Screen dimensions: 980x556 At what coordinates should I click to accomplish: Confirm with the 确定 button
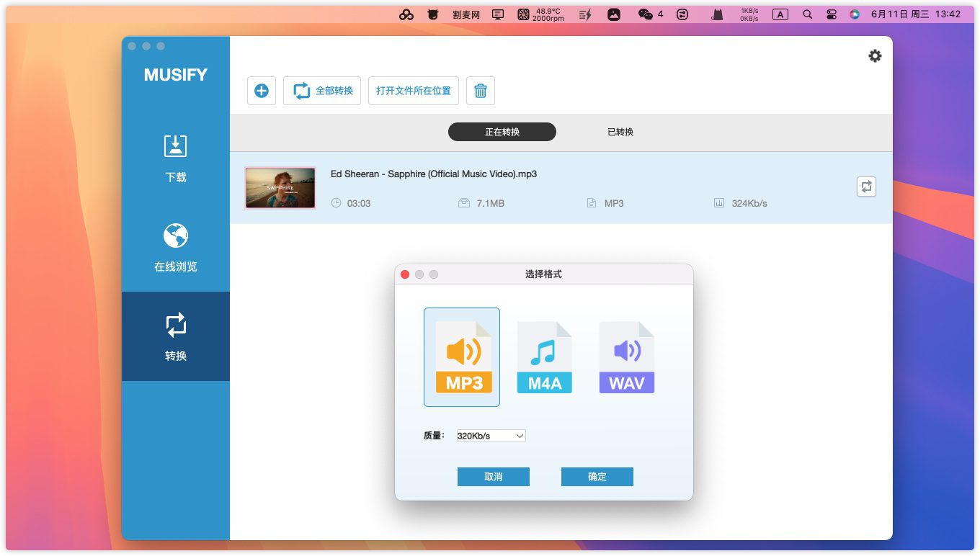[597, 477]
